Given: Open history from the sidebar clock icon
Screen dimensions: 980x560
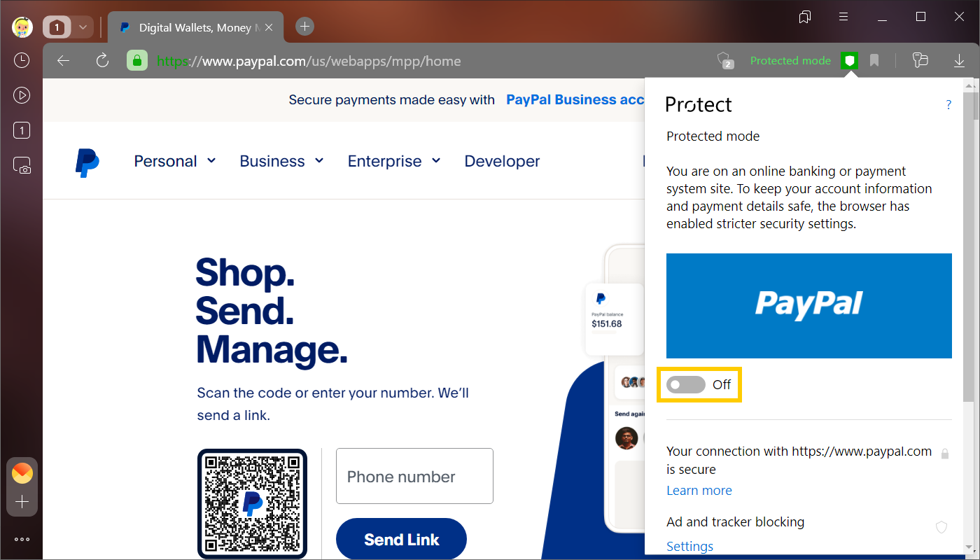Looking at the screenshot, I should [x=22, y=60].
